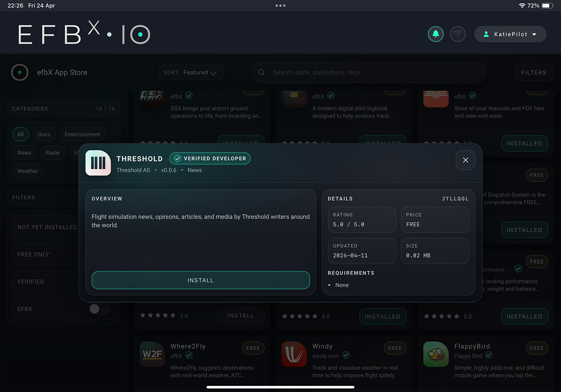This screenshot has width=561, height=392.
Task: Click the verified checkmark in the manuals card
Action: coord(473,96)
